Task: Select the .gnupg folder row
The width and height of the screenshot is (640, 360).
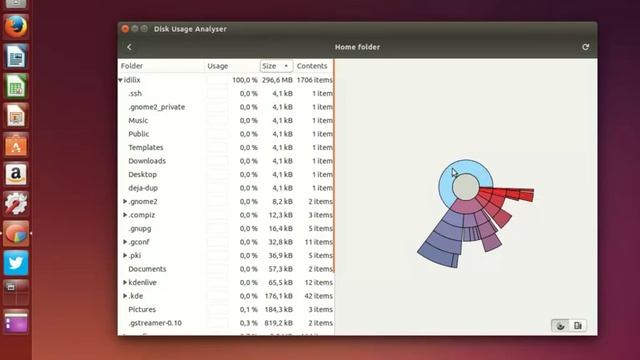Action: click(x=226, y=228)
